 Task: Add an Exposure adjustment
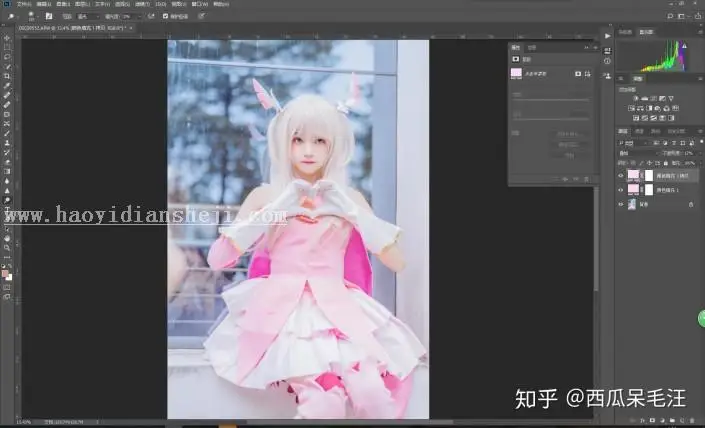pyautogui.click(x=662, y=99)
